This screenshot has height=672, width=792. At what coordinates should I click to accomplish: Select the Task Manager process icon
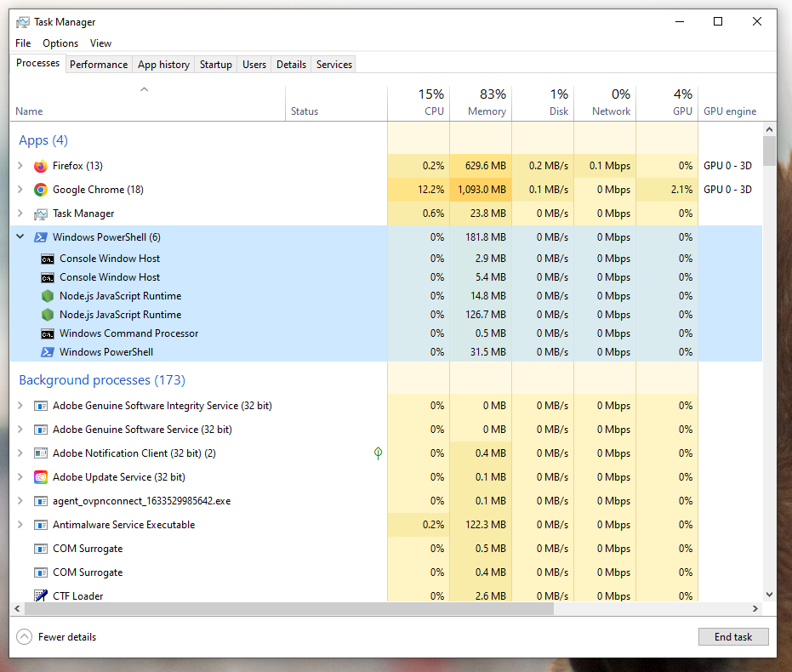click(41, 214)
